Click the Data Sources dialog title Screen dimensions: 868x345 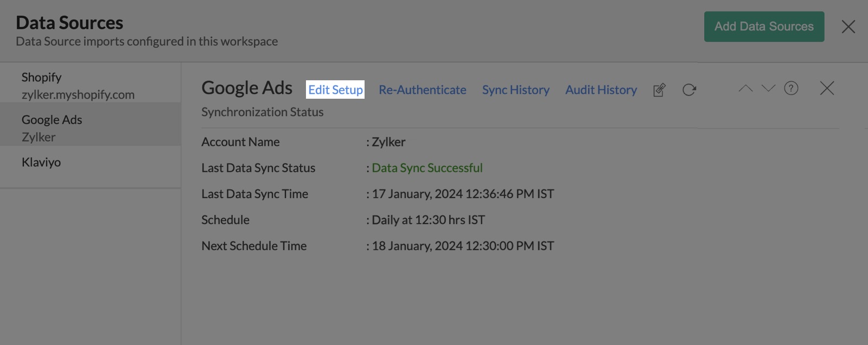coord(69,23)
